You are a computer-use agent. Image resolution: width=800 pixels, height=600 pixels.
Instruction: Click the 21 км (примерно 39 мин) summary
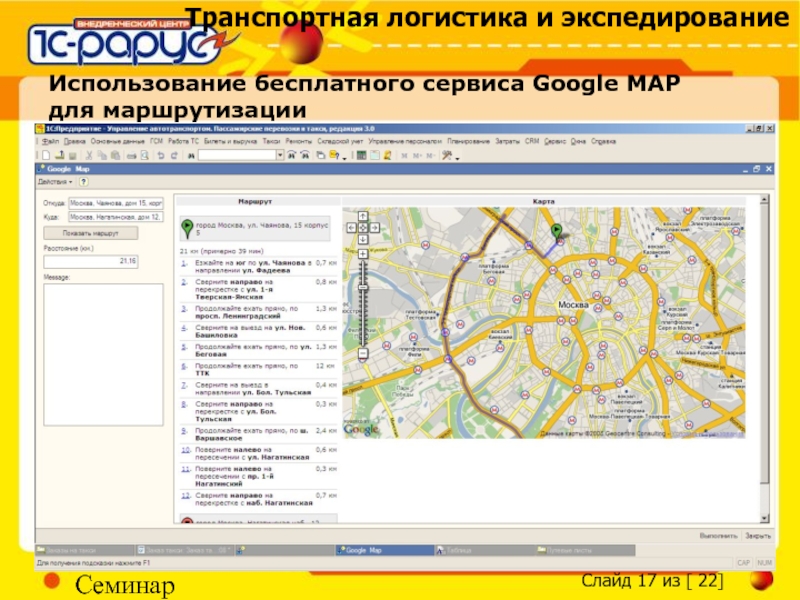click(x=221, y=251)
